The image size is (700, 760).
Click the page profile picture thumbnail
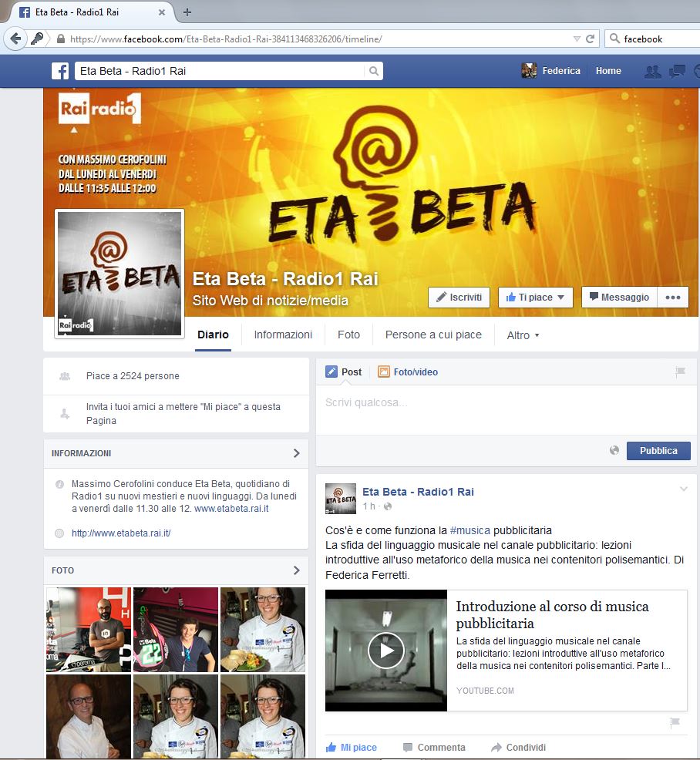point(119,274)
